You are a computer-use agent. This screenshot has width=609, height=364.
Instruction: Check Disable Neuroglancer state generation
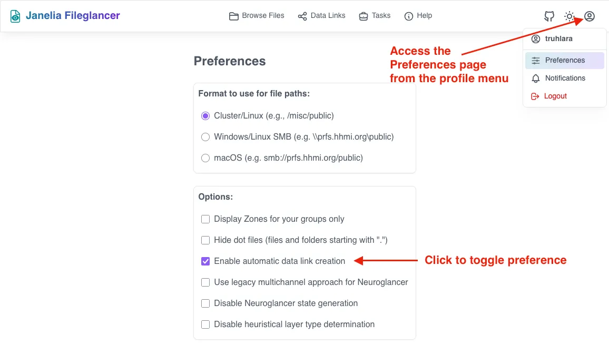coord(205,303)
